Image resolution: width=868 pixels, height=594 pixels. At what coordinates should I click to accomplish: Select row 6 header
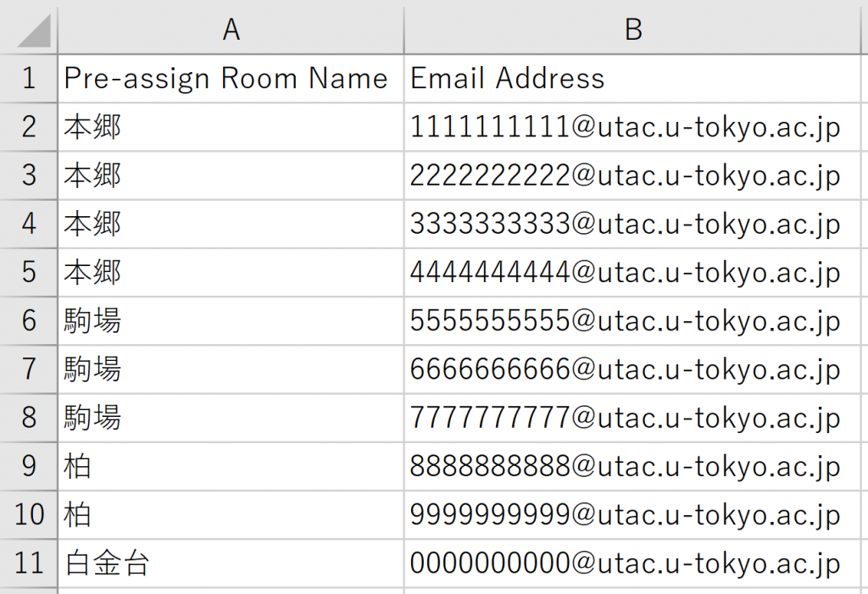pyautogui.click(x=28, y=320)
